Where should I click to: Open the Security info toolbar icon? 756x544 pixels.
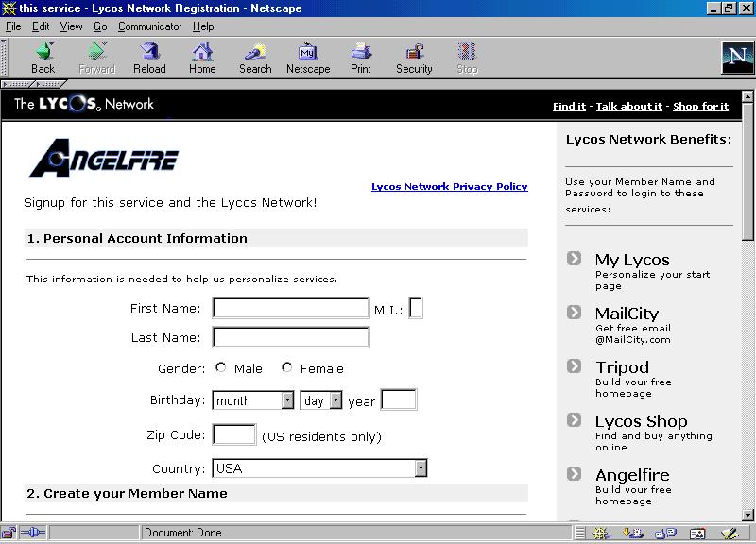pyautogui.click(x=414, y=52)
